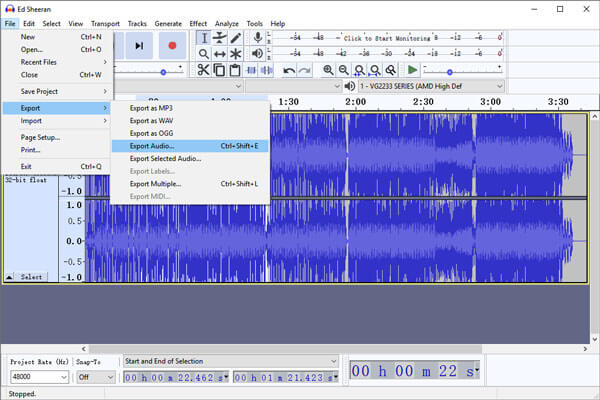This screenshot has width=600, height=400.
Task: Click the Redo arrow icon
Action: [305, 70]
